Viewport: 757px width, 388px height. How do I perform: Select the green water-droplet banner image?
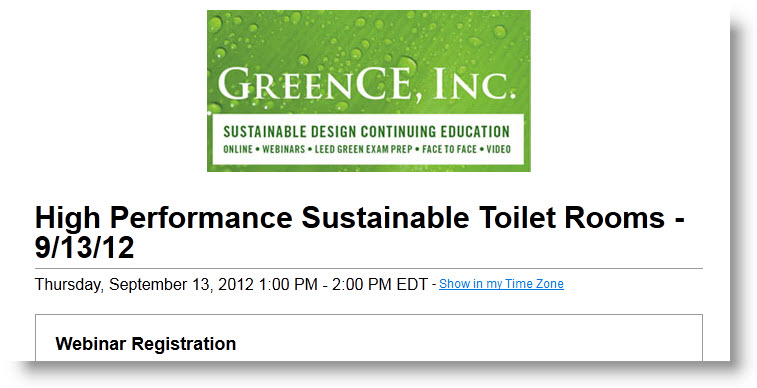pyautogui.click(x=369, y=91)
